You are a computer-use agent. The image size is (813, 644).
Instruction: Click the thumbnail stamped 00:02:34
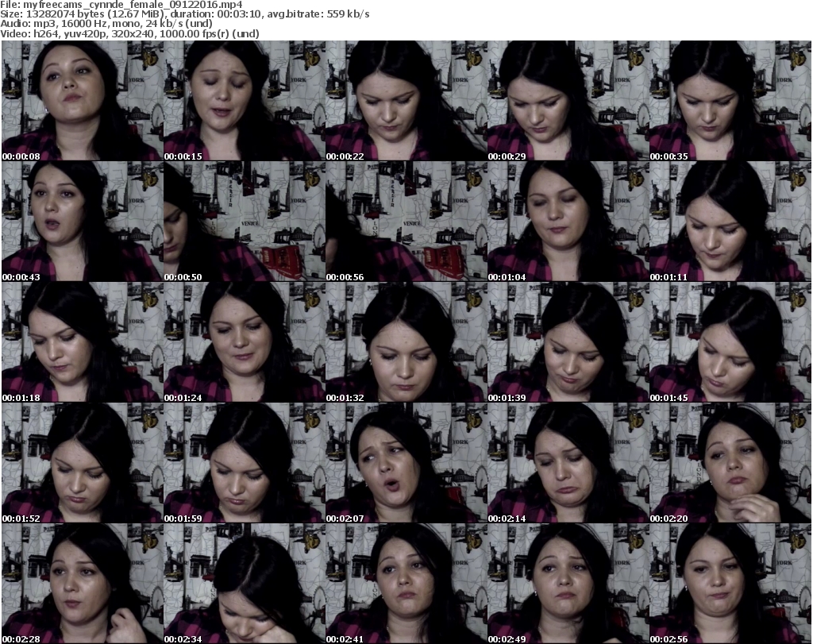(x=245, y=584)
